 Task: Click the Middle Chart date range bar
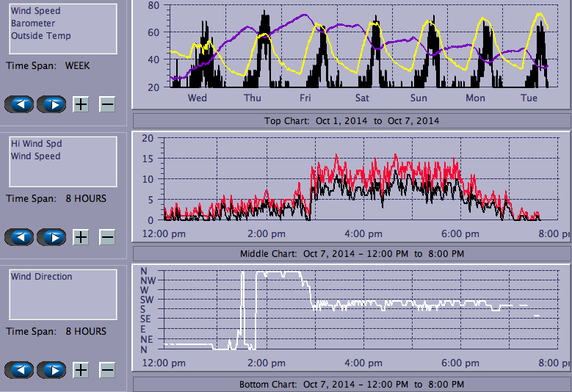tap(351, 254)
